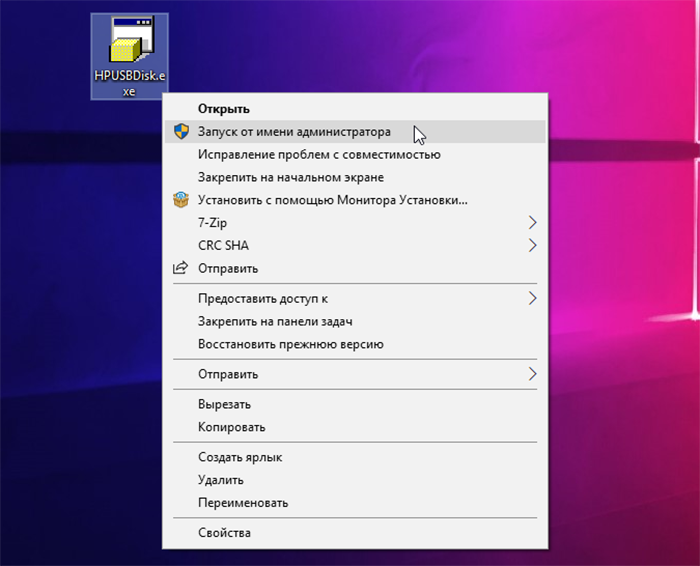This screenshot has width=700, height=566.
Task: Select Восстановить прежнюю версию
Action: point(355,344)
